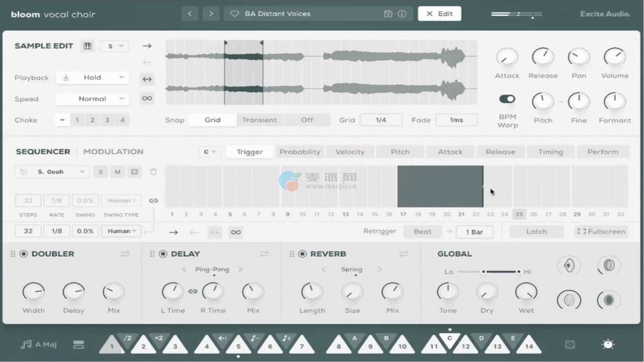Close editor with the Edit button
This screenshot has width=644, height=362.
pos(439,14)
